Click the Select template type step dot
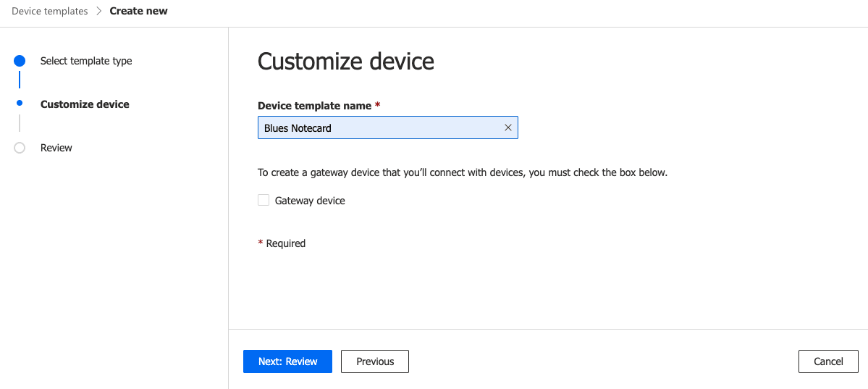Viewport: 868px width, 389px height. pos(20,61)
